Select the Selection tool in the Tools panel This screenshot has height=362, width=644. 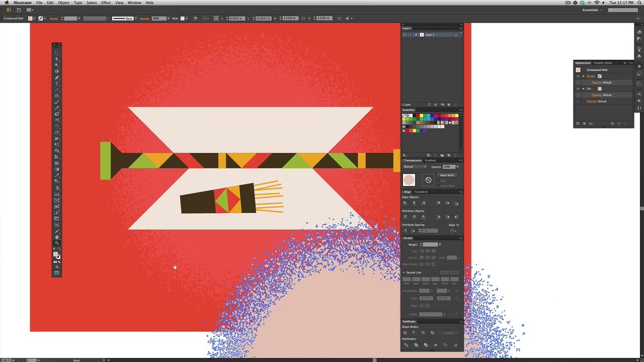(56, 53)
